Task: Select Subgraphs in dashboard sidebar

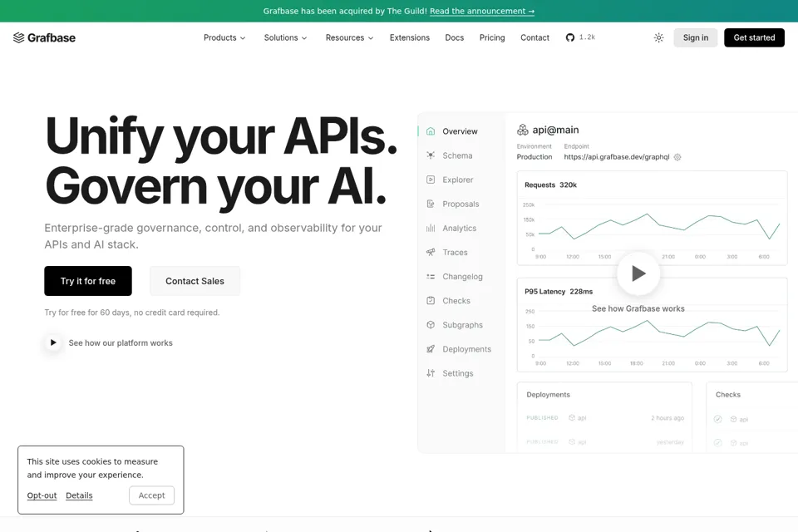Action: coord(463,325)
